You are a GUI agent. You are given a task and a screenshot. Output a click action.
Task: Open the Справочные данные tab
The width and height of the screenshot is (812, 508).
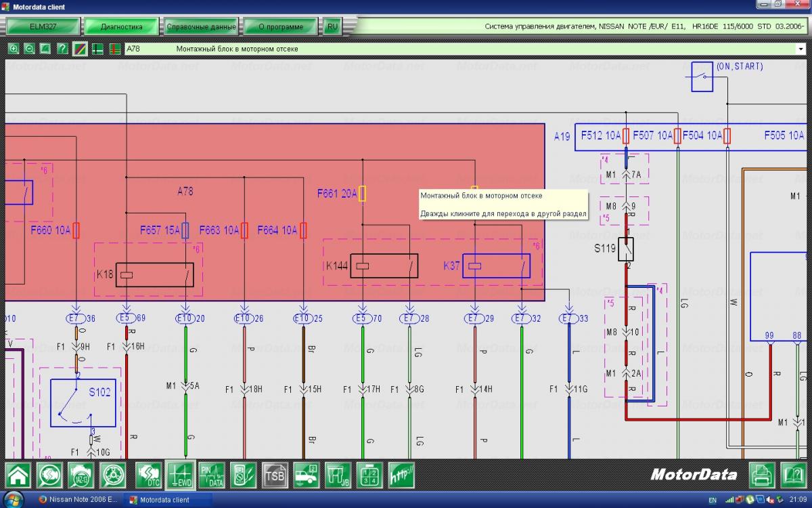pos(202,27)
